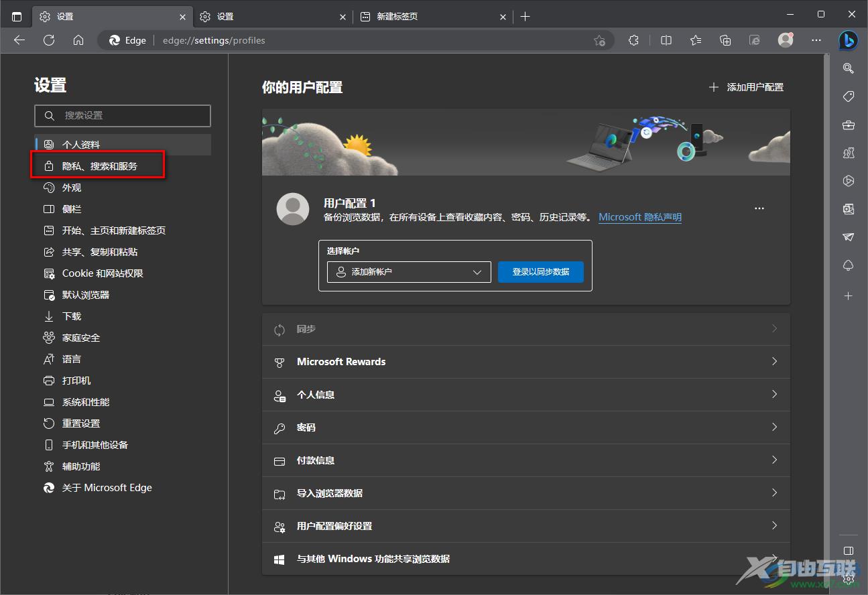Open 侧栏 settings section
Viewport: 868px width, 595px height.
tap(123, 209)
